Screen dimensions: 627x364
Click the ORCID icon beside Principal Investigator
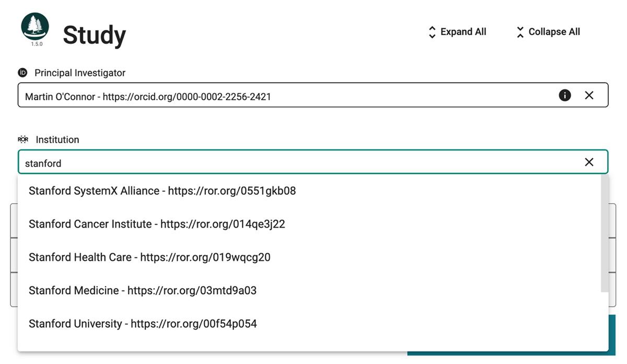click(x=22, y=73)
